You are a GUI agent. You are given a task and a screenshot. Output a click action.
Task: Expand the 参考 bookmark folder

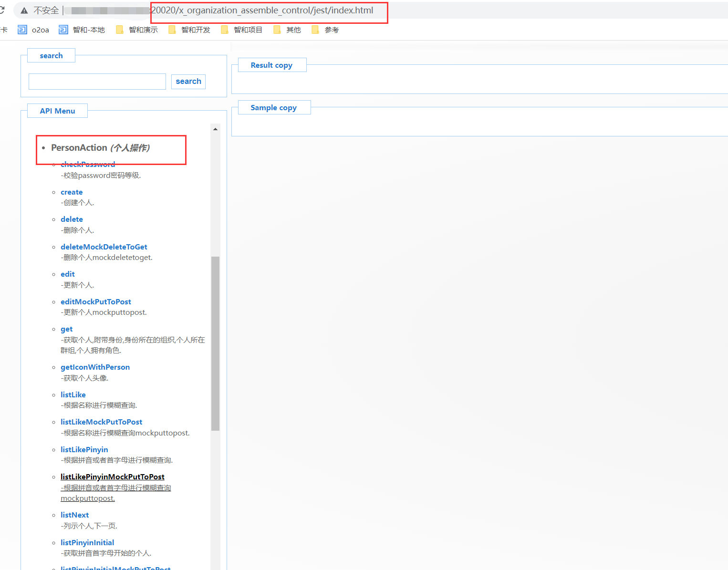(x=325, y=30)
